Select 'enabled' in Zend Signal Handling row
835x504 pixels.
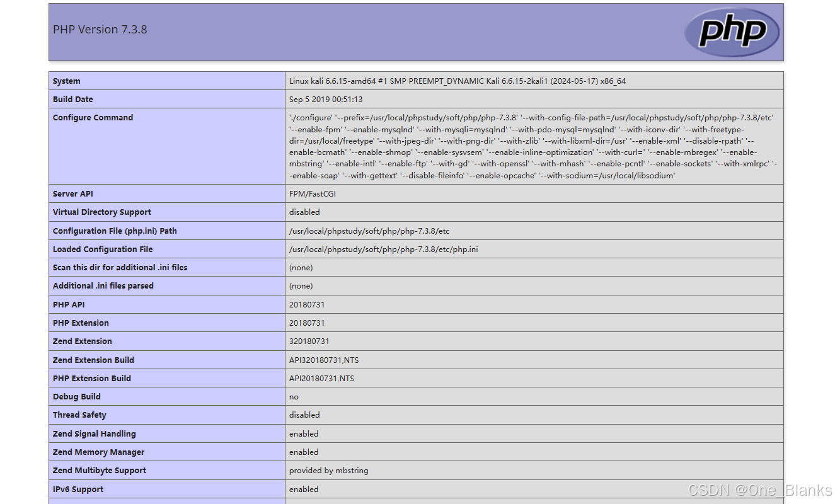click(x=304, y=434)
